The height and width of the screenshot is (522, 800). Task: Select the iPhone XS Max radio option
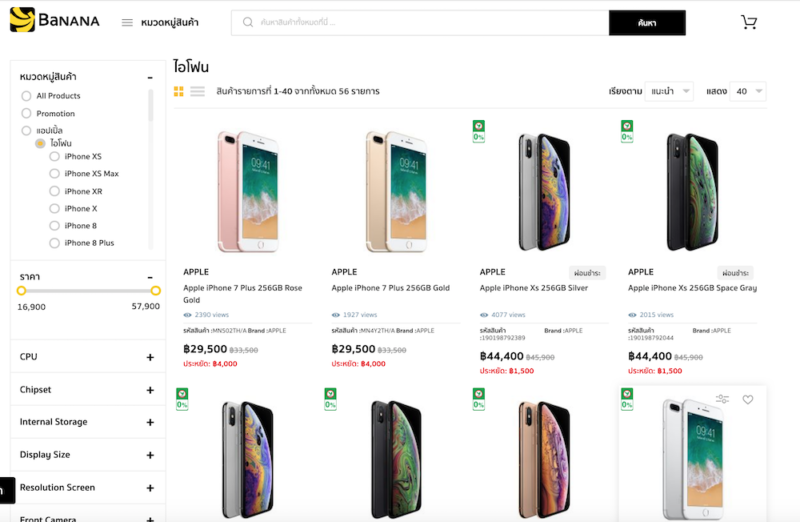click(x=55, y=174)
